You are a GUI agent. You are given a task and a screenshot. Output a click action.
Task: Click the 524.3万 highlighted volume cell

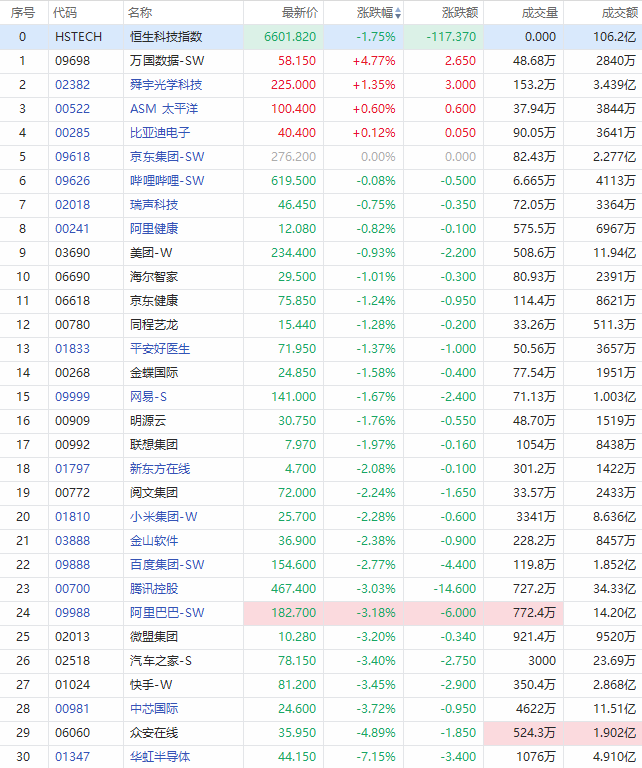(x=523, y=733)
